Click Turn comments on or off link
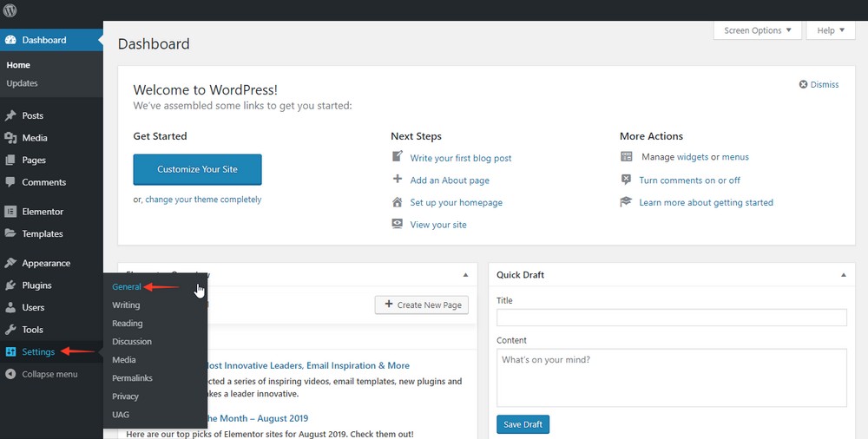The width and height of the screenshot is (868, 439). pos(689,180)
